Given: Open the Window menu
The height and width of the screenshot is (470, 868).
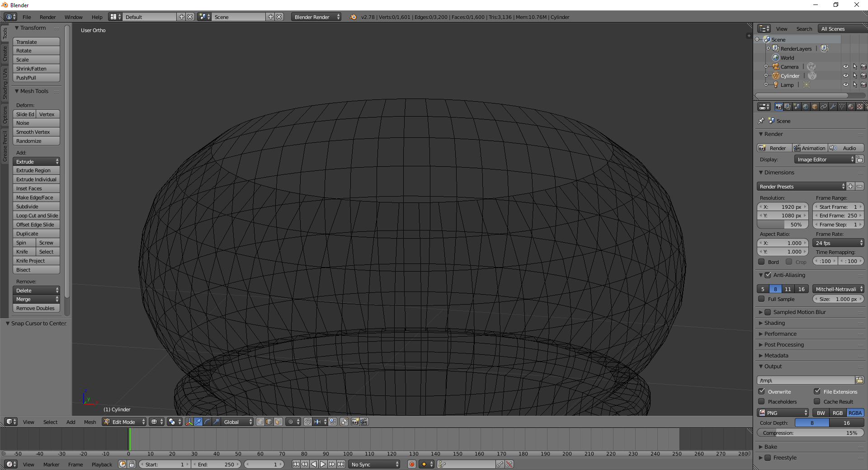Looking at the screenshot, I should coord(73,17).
